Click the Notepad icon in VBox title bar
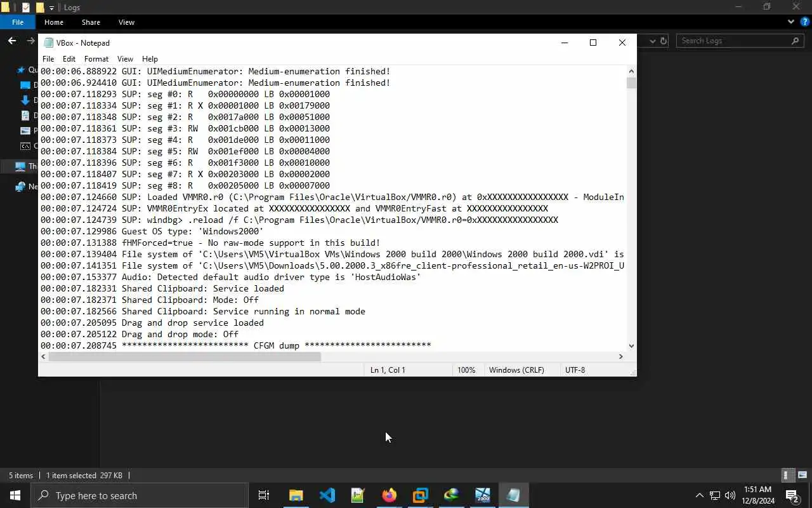Image resolution: width=812 pixels, height=508 pixels. pos(48,43)
